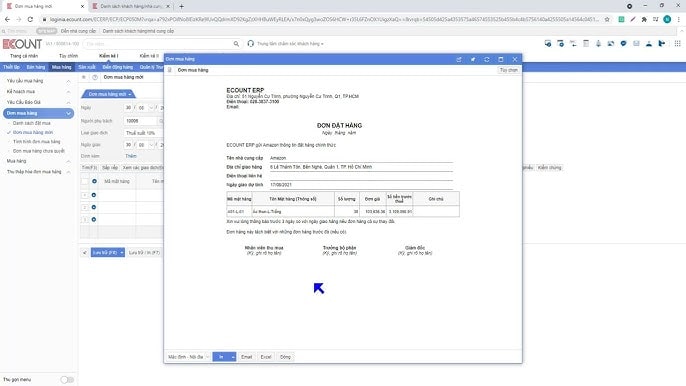686x386 pixels.
Task: Click the user profile icon in the header
Action: [649, 43]
